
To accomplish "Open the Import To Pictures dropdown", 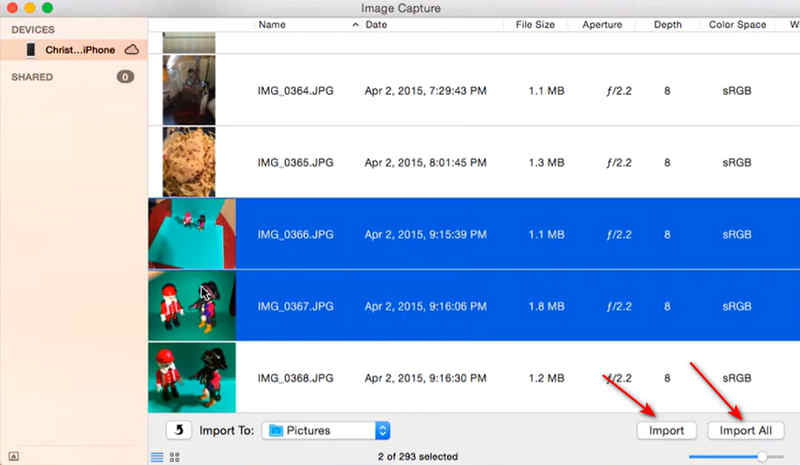I will coord(326,430).
